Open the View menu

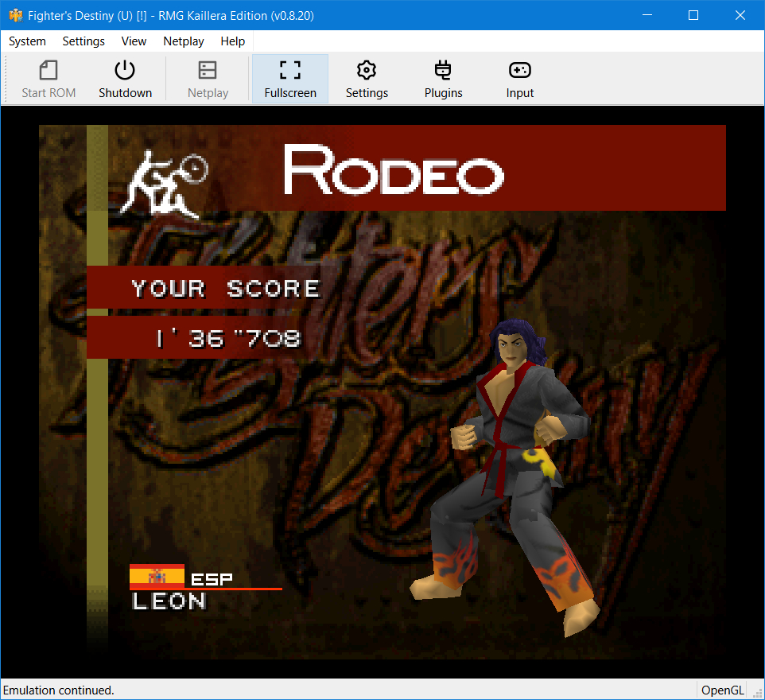pos(134,41)
